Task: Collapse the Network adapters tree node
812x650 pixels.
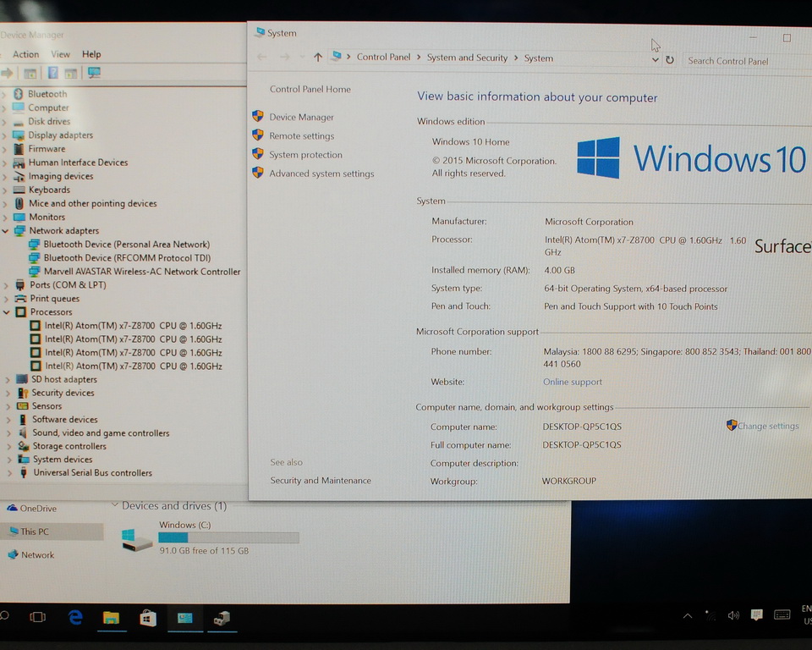Action: pos(6,231)
